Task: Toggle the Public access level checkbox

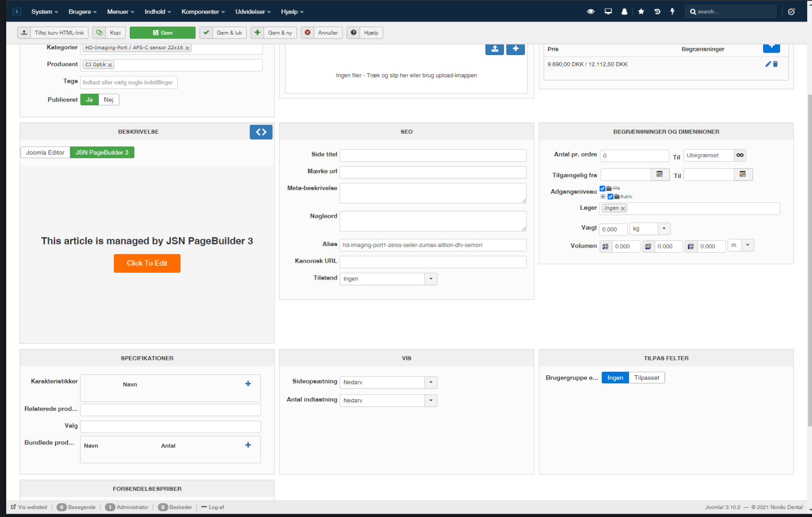Action: click(x=610, y=197)
